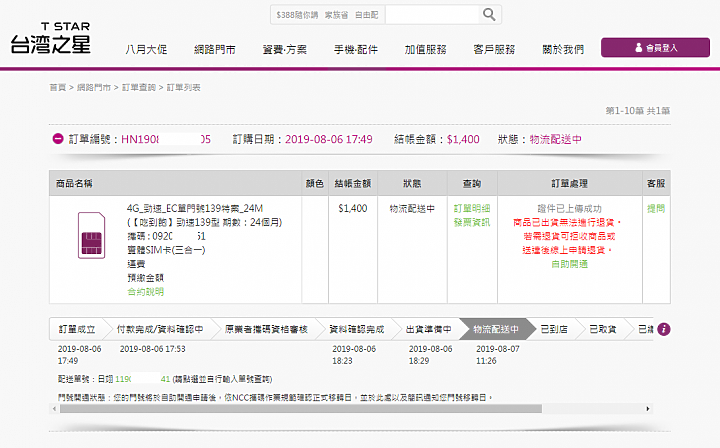Click the 出貨準備中 progress step
Screen dimensions: 720x448
point(428,329)
